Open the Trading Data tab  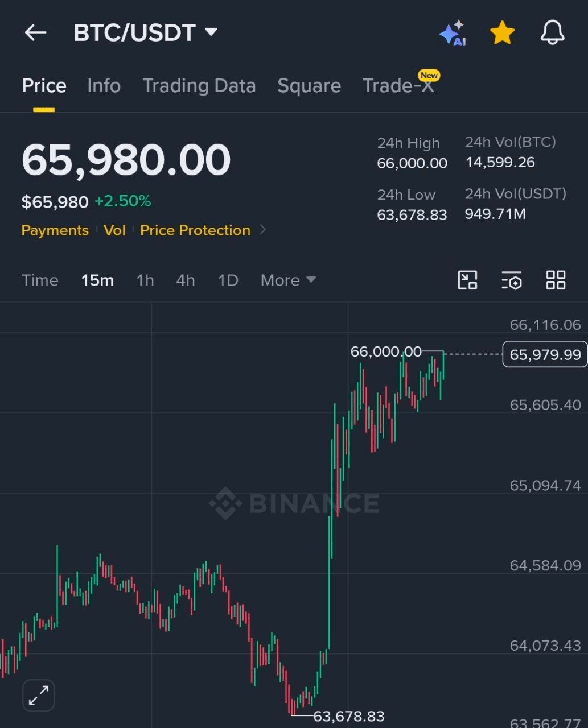[199, 86]
